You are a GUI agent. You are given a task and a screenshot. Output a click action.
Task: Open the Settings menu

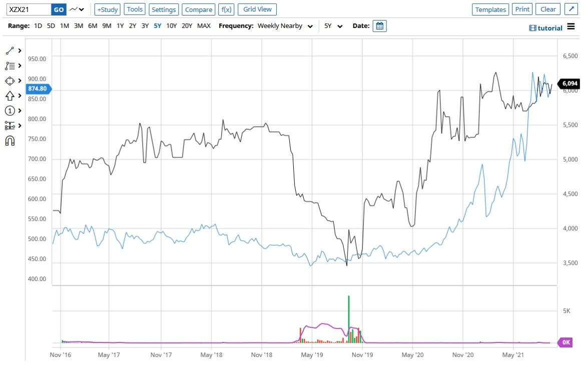pos(164,9)
